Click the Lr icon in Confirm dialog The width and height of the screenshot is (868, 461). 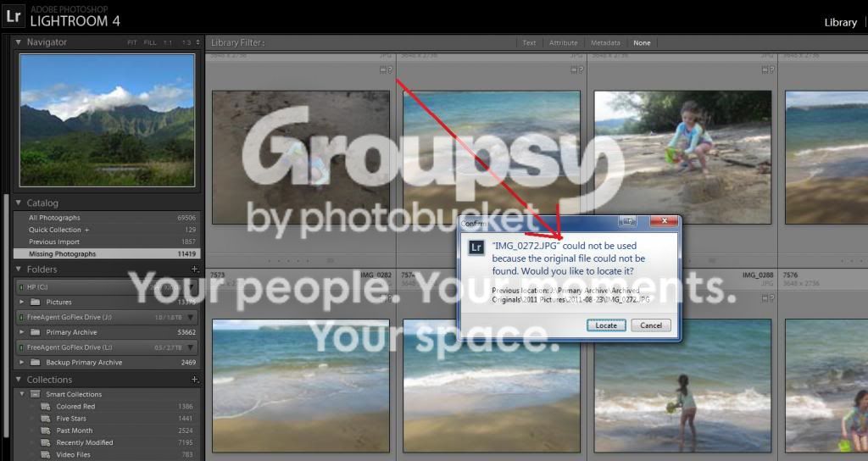click(476, 247)
